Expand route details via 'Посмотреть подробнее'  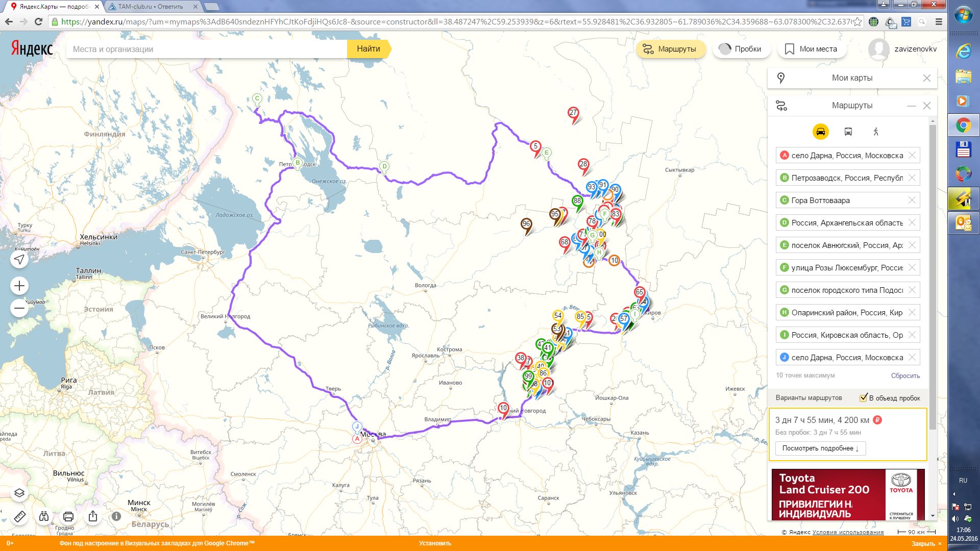(820, 448)
